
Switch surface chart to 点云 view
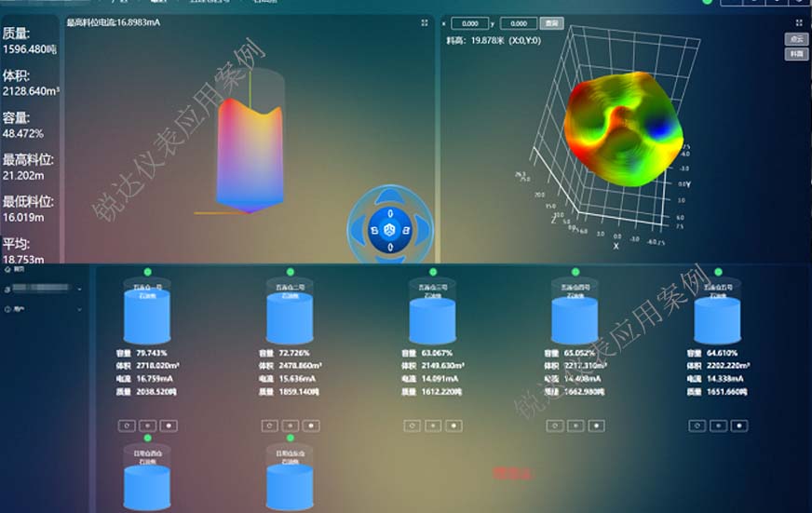[x=796, y=39]
